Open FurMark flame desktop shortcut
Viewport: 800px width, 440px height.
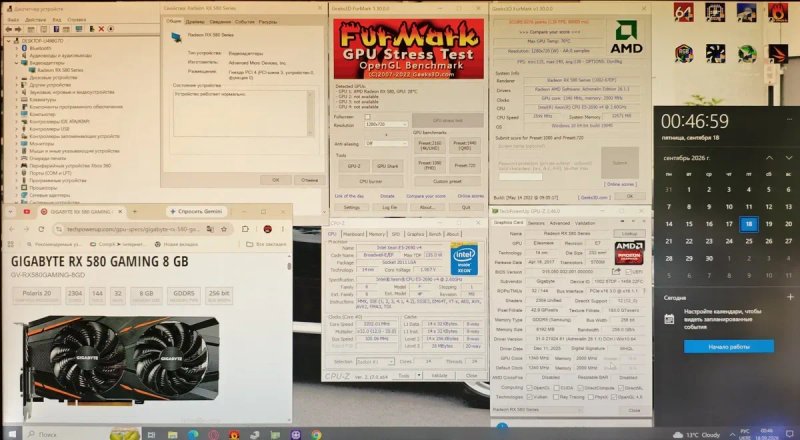(778, 12)
